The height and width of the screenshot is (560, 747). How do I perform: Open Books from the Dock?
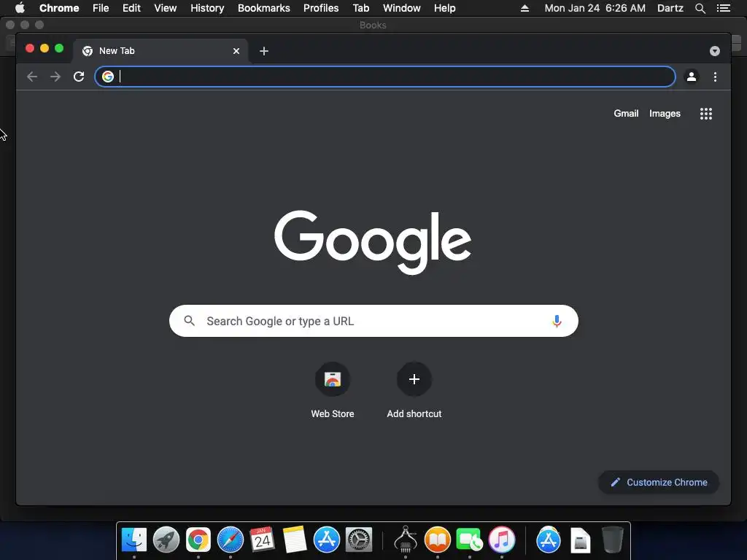tap(438, 540)
